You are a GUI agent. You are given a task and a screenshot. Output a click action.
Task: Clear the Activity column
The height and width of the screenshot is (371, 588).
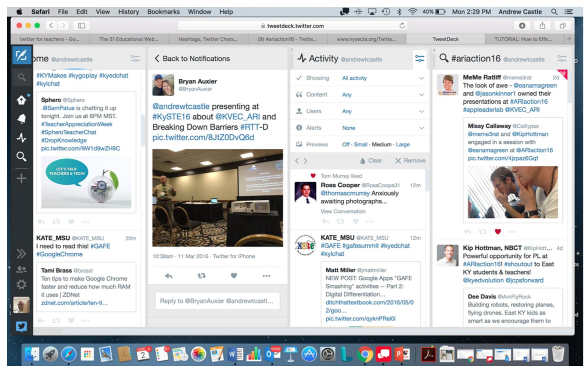click(371, 161)
